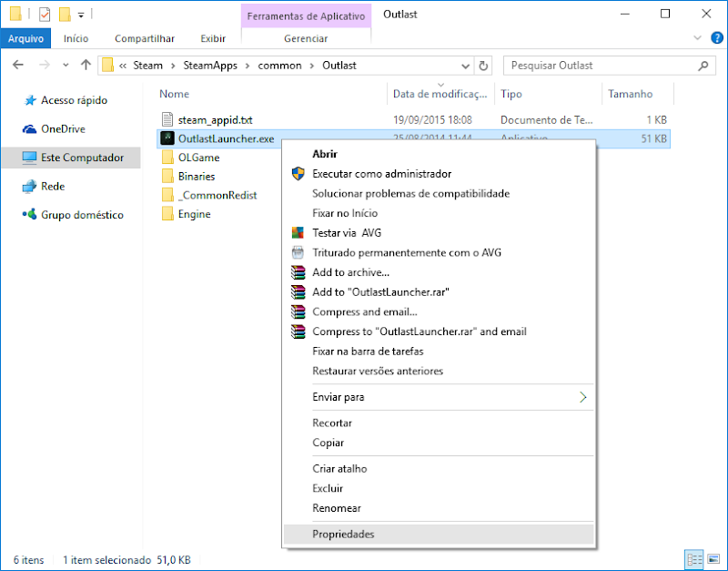
Task: Select Rede in the navigation pane
Action: [44, 187]
